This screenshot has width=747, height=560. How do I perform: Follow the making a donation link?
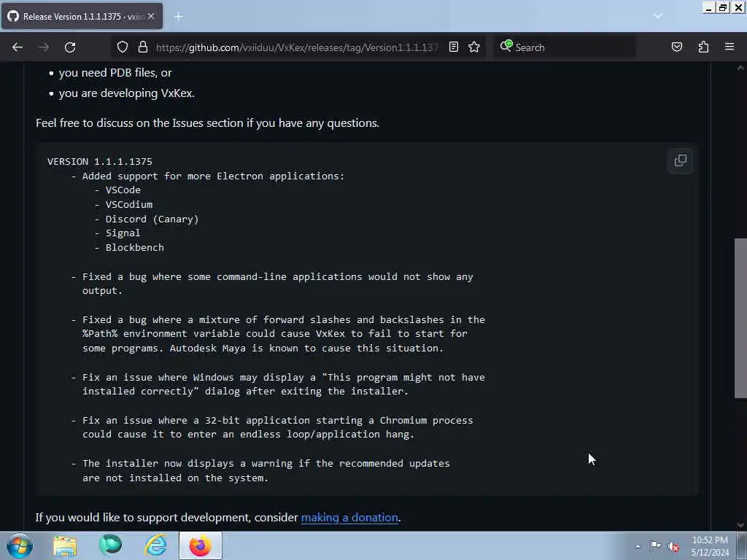349,518
